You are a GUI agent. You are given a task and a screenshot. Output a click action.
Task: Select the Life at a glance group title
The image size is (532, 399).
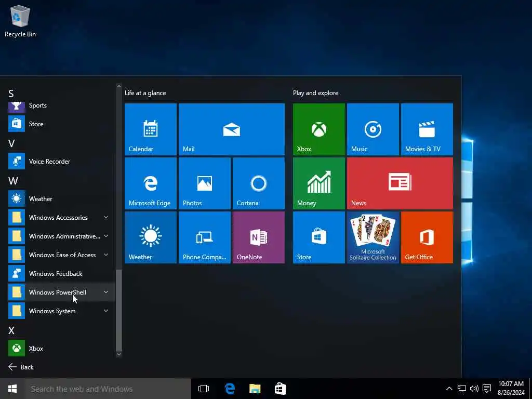pyautogui.click(x=145, y=93)
